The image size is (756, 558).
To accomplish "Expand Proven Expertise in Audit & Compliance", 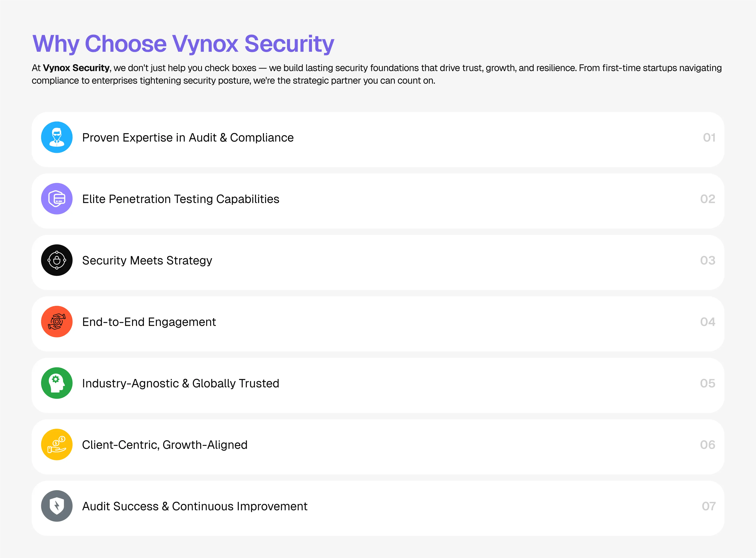I will tap(188, 138).
